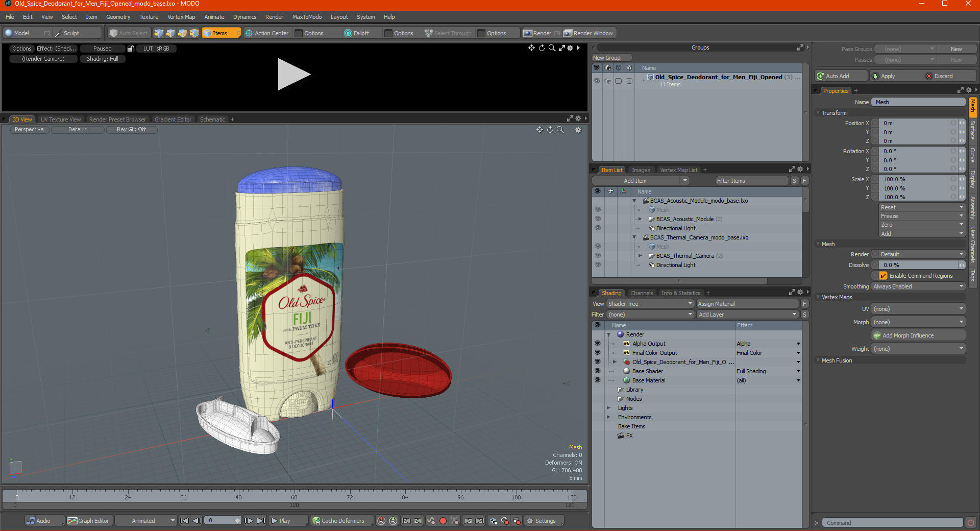Click Auto Add button
This screenshot has height=531, width=980.
coord(841,76)
